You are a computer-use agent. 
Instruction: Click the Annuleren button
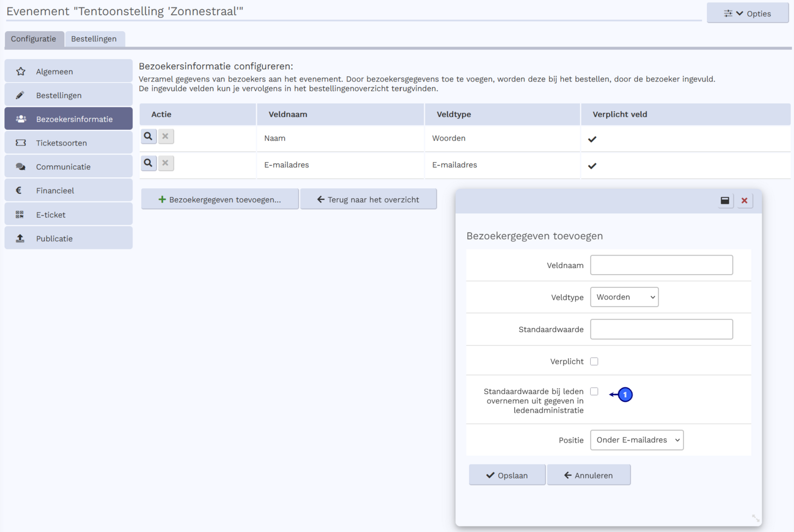(x=589, y=475)
